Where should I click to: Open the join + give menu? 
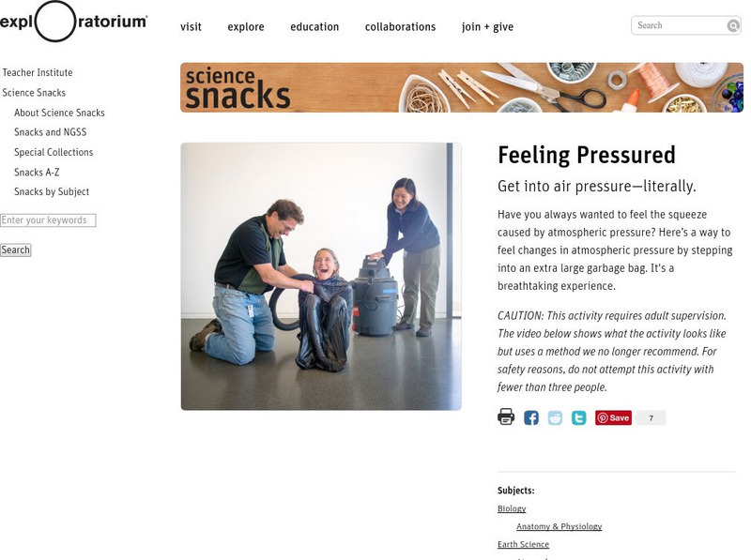pyautogui.click(x=487, y=27)
